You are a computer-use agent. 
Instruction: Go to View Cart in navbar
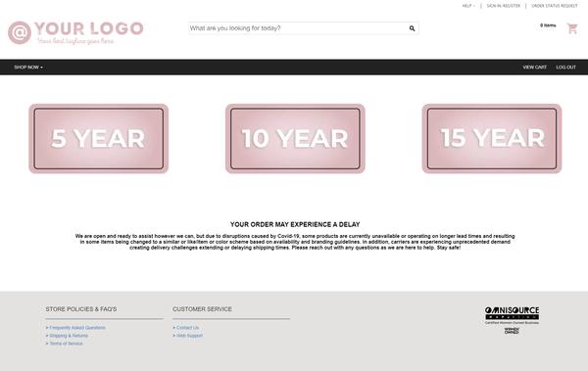pyautogui.click(x=535, y=68)
